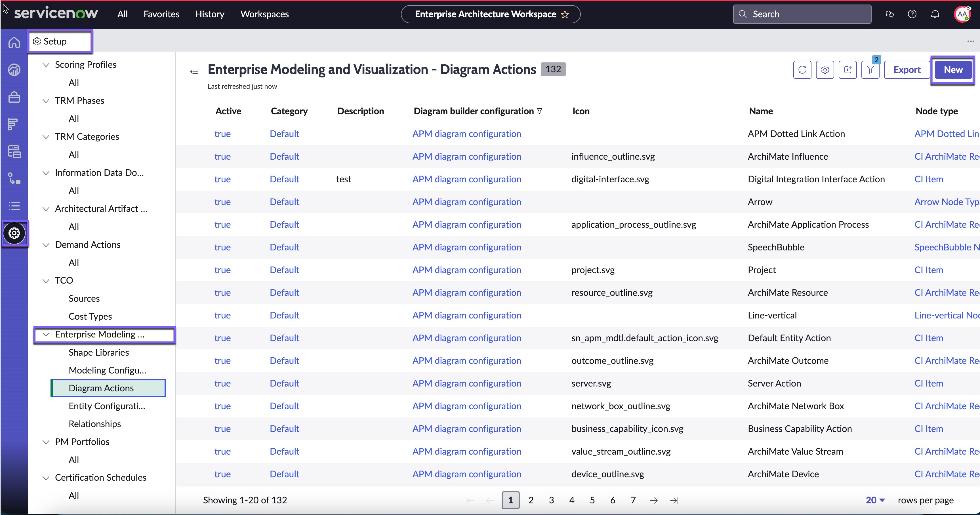Collapse the Scoring Profiles section
The height and width of the screenshot is (515, 980).
point(46,65)
